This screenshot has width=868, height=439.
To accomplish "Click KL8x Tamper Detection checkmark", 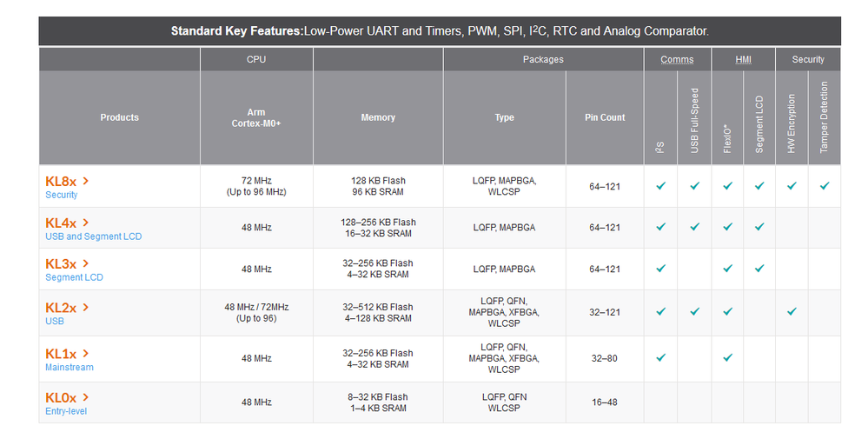I will click(825, 186).
